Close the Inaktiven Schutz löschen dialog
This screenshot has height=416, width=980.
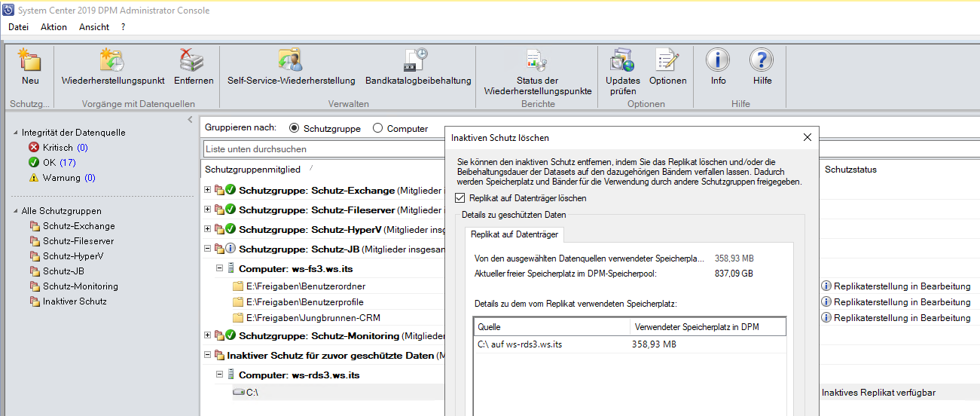[807, 137]
